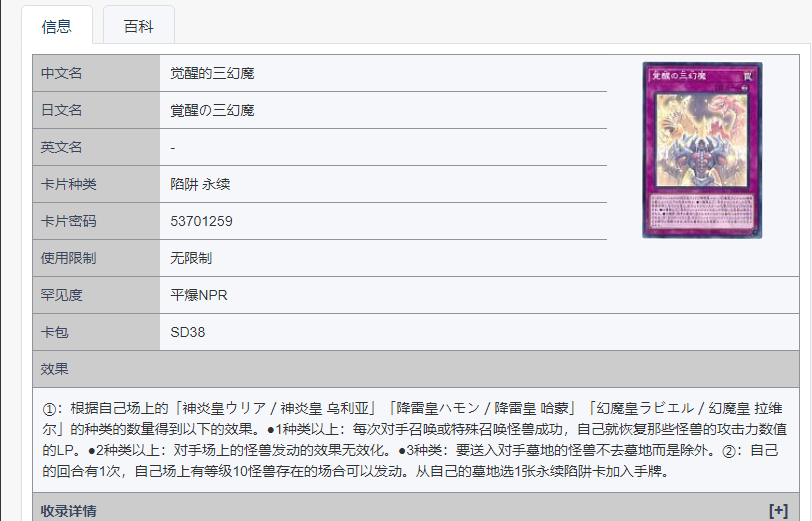
Task: Click the 英文名 row label
Action: 62,147
